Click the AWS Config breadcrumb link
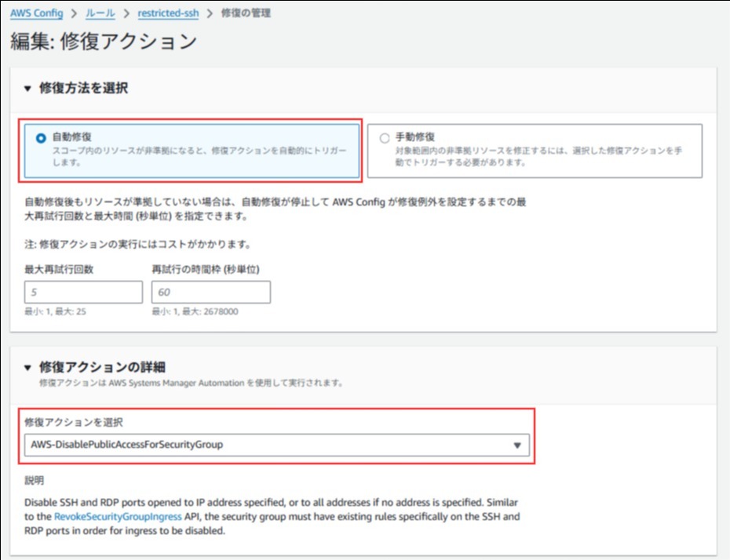The width and height of the screenshot is (730, 560). (36, 14)
